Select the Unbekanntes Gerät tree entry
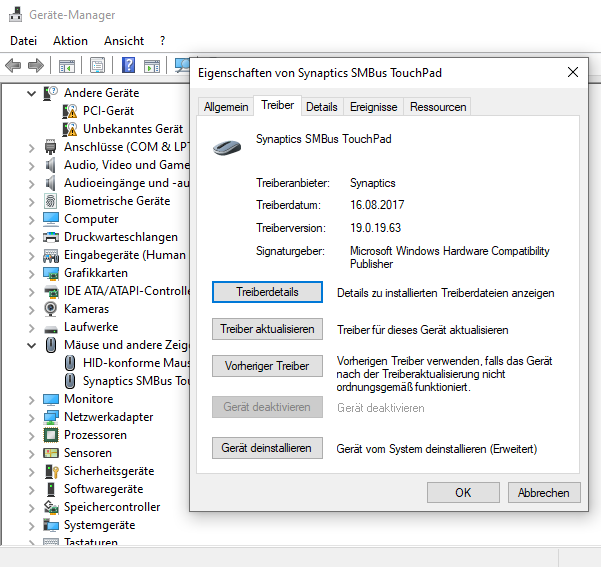 (x=133, y=129)
